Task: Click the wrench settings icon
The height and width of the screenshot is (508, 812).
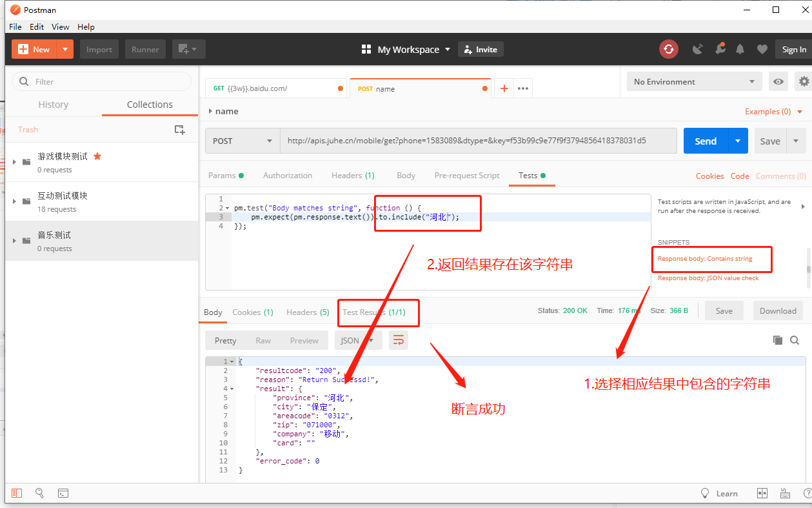Action: (x=719, y=49)
